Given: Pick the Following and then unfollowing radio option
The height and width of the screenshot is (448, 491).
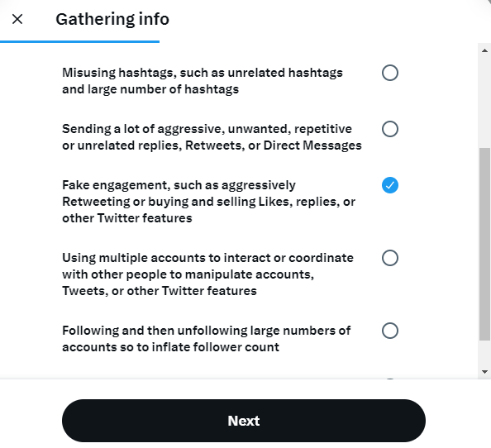Looking at the screenshot, I should point(390,331).
